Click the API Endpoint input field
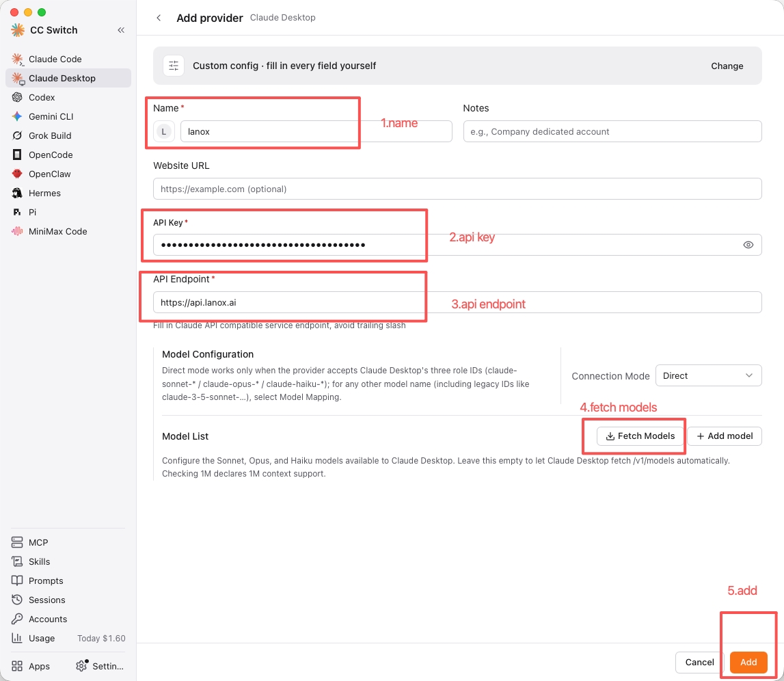This screenshot has width=784, height=681. [457, 302]
